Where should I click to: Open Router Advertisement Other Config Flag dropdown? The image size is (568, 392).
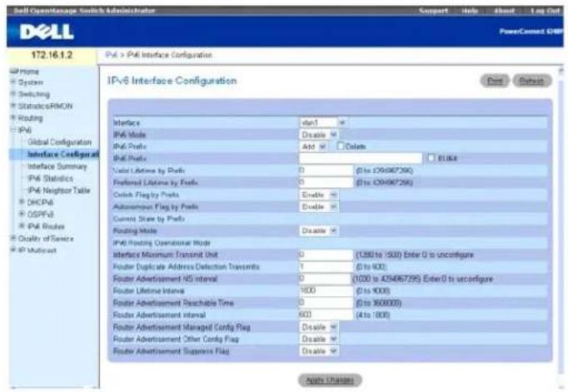(318, 339)
